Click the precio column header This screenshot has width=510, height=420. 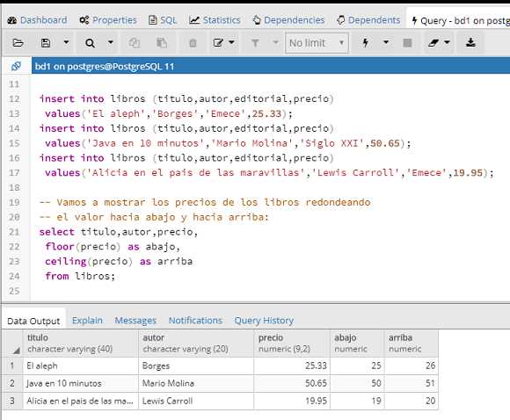coord(292,344)
